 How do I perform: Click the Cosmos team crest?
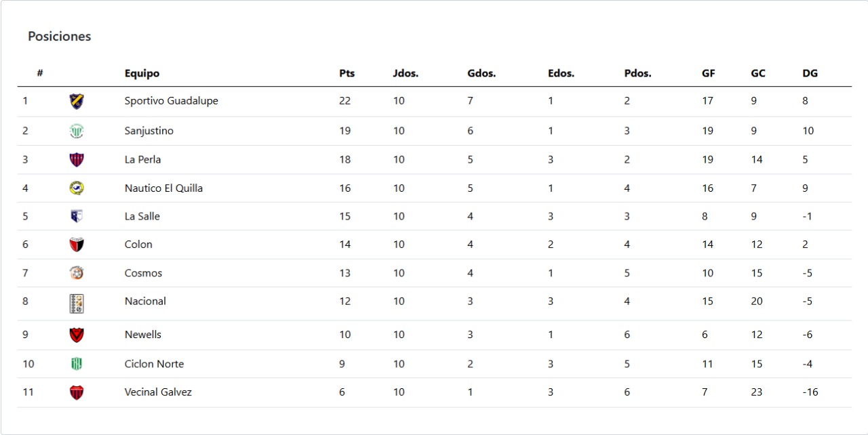coord(77,273)
